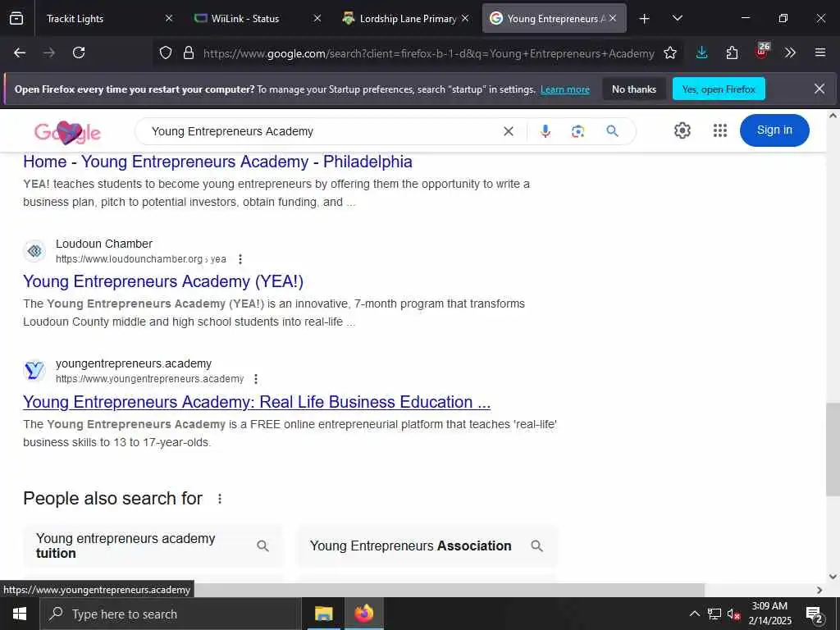The image size is (840, 630).
Task: Search by image with Google Lens
Action: pos(577,131)
